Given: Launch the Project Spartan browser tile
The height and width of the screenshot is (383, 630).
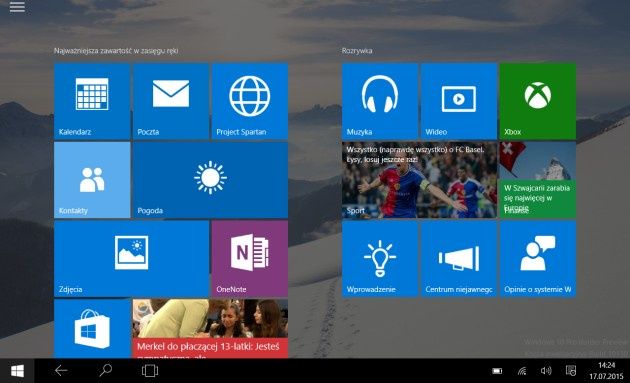Looking at the screenshot, I should pos(250,101).
